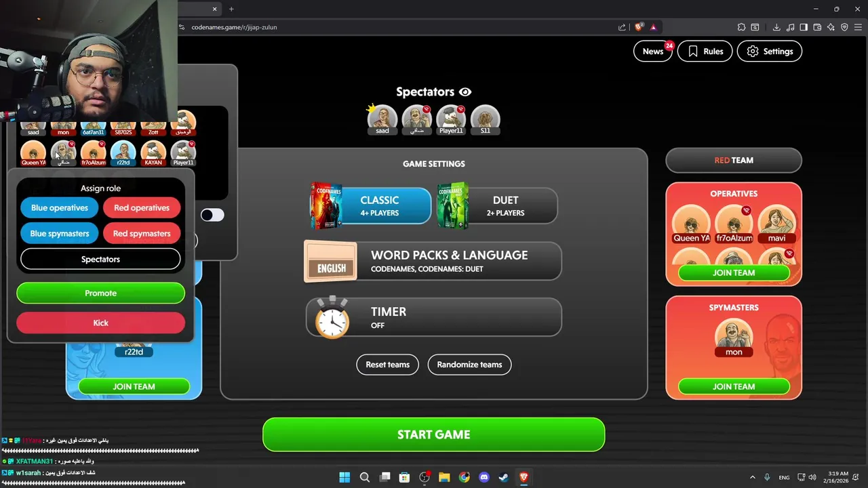
Task: Kick the selected player
Action: click(x=100, y=323)
